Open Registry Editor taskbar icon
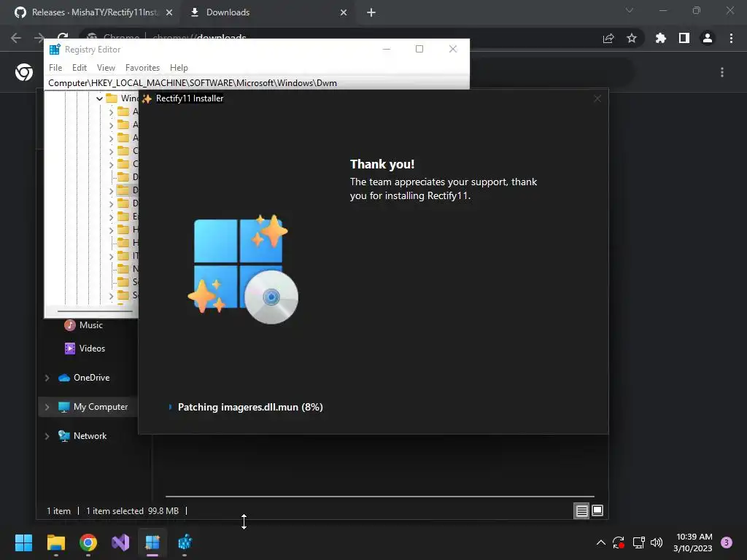 [x=185, y=542]
